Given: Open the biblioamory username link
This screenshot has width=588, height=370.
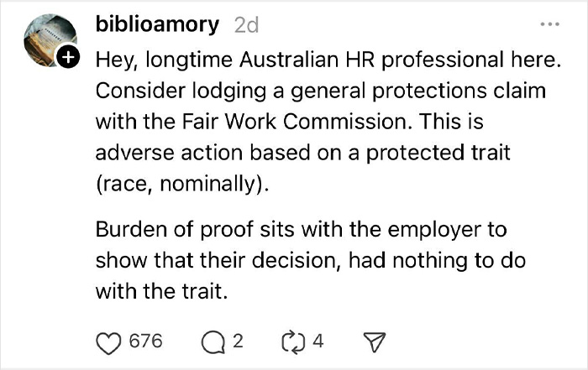Looking at the screenshot, I should pyautogui.click(x=158, y=25).
